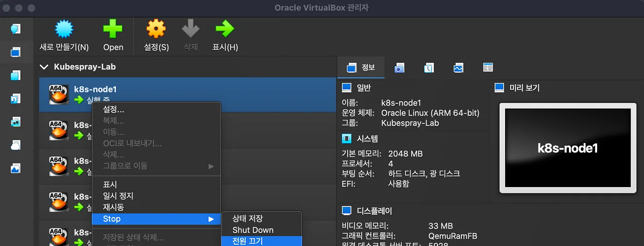Image resolution: width=644 pixels, height=246 pixels.
Task: Click the 'Kubespray-Lab' group value in details
Action: [x=410, y=123]
